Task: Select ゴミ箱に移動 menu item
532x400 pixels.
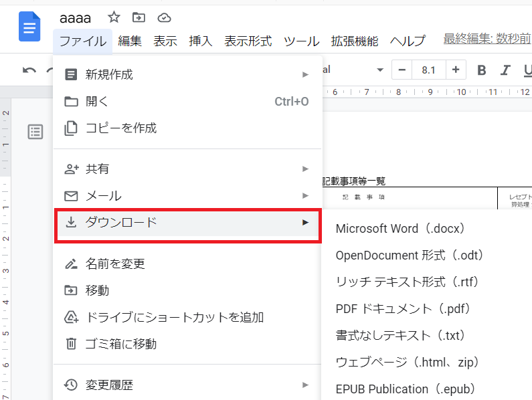Action: point(187,344)
